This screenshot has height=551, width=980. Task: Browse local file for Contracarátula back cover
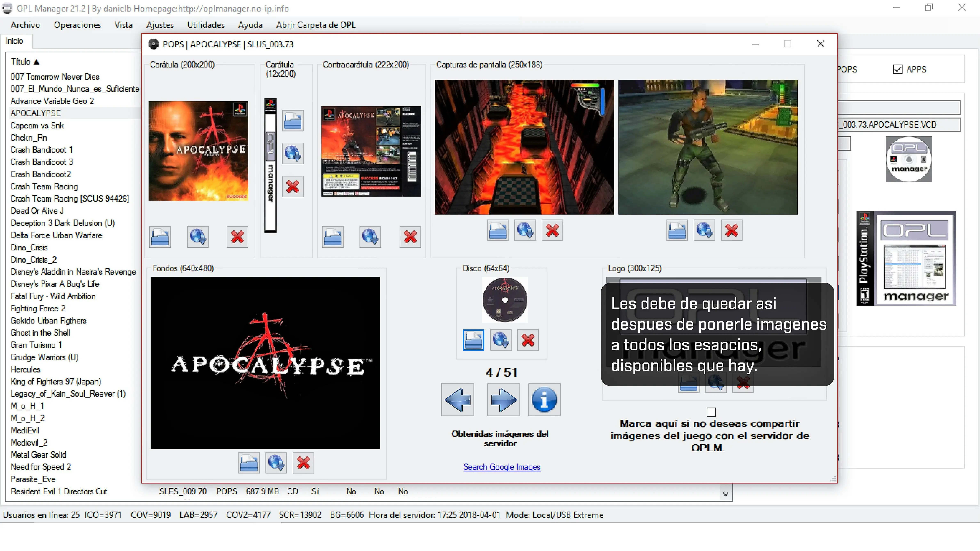(332, 237)
